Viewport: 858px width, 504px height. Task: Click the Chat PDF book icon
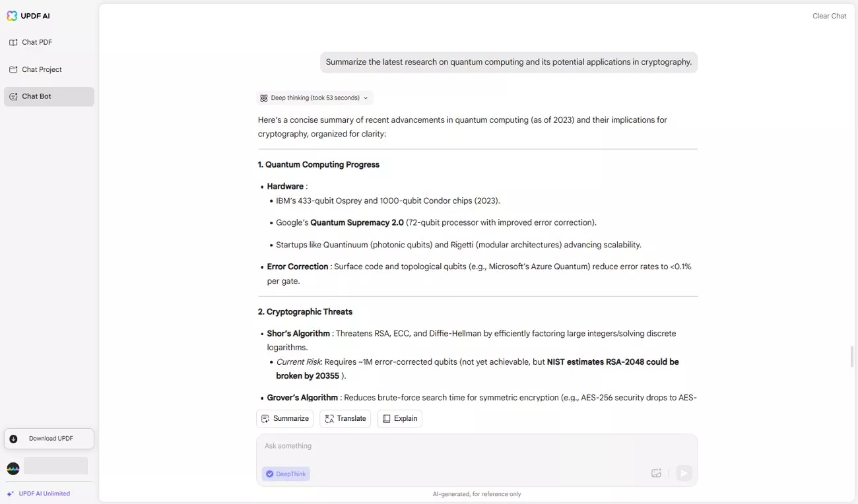tap(13, 42)
